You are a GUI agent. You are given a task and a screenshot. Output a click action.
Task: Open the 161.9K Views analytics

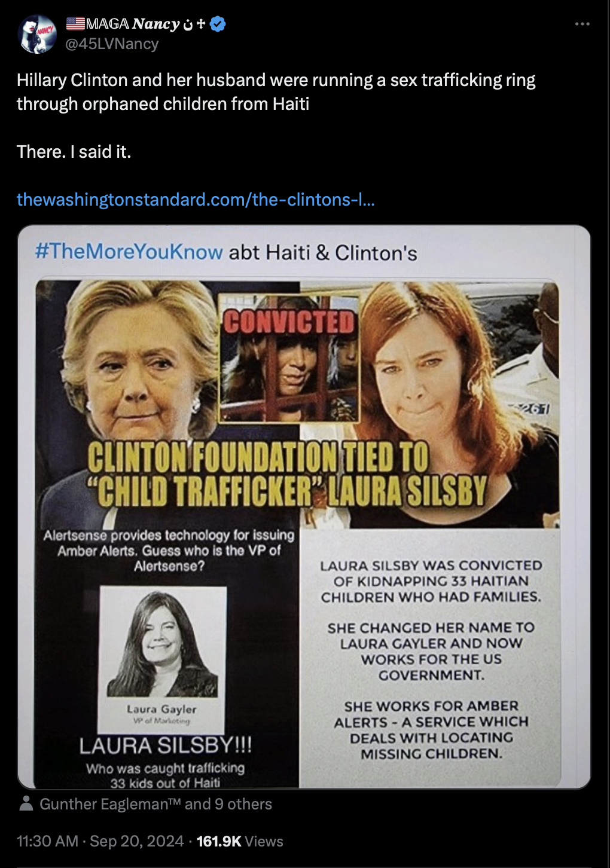pos(240,841)
